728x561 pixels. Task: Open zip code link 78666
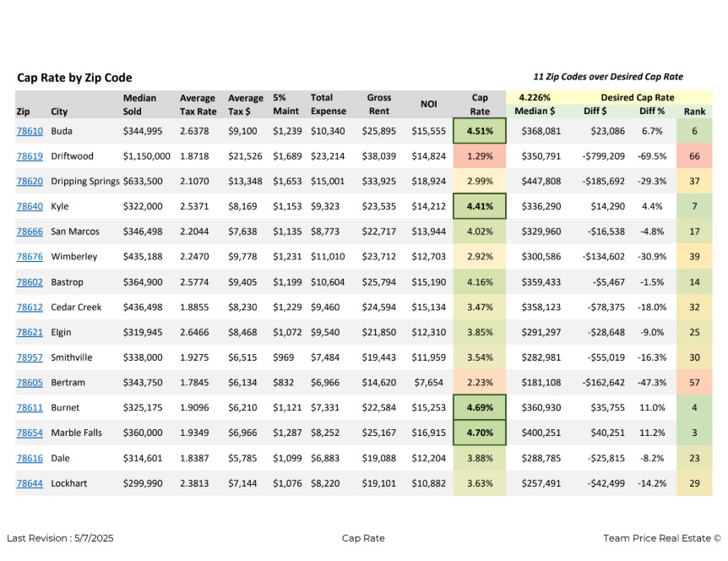(x=30, y=231)
